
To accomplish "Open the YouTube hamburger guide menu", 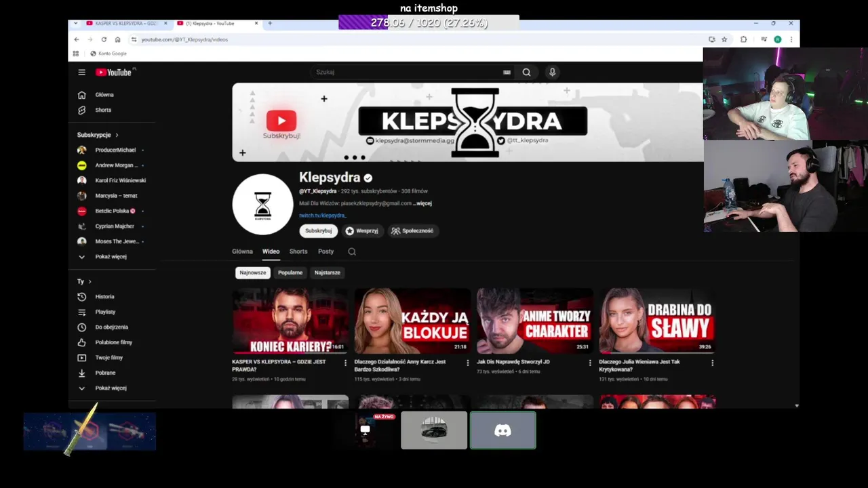I will (81, 72).
